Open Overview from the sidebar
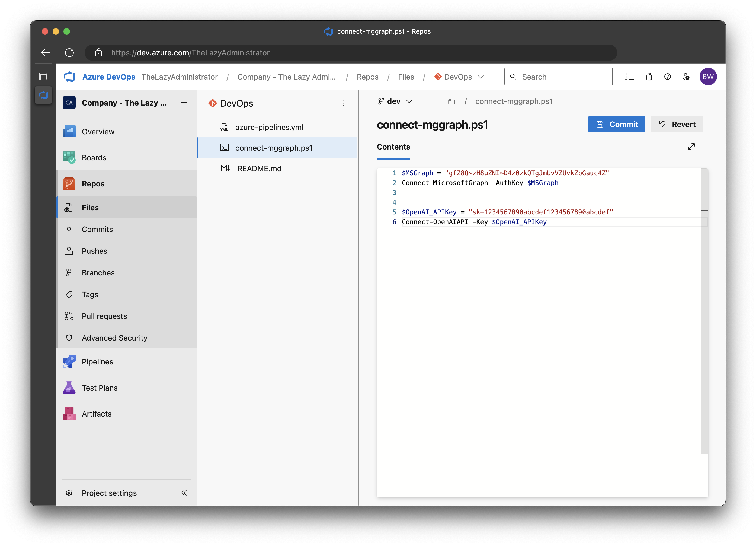The height and width of the screenshot is (546, 756). (x=127, y=131)
